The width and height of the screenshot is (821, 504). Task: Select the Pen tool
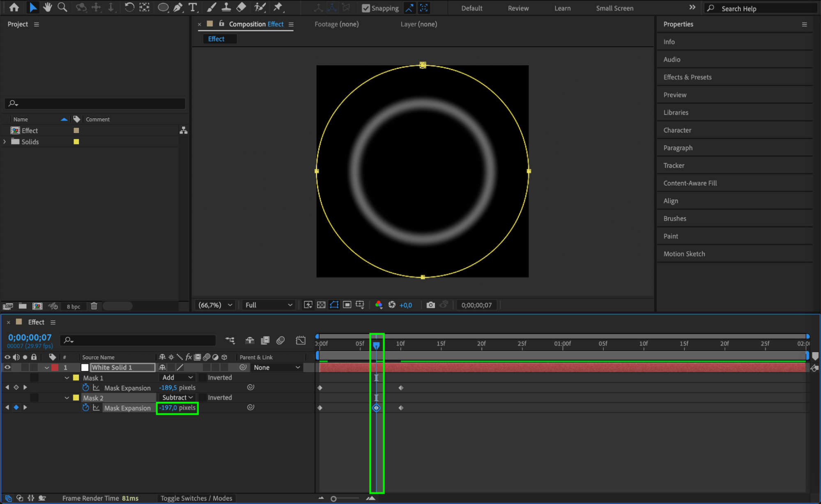pyautogui.click(x=178, y=7)
